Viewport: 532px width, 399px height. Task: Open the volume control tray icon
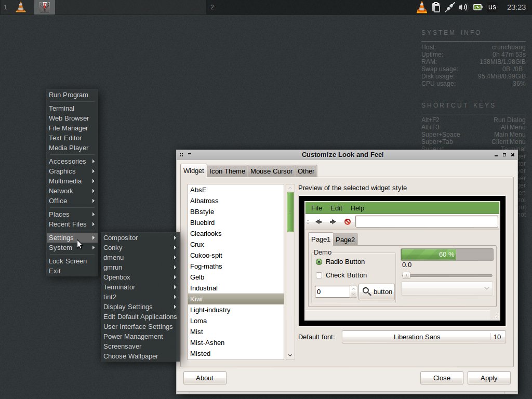pyautogui.click(x=463, y=7)
